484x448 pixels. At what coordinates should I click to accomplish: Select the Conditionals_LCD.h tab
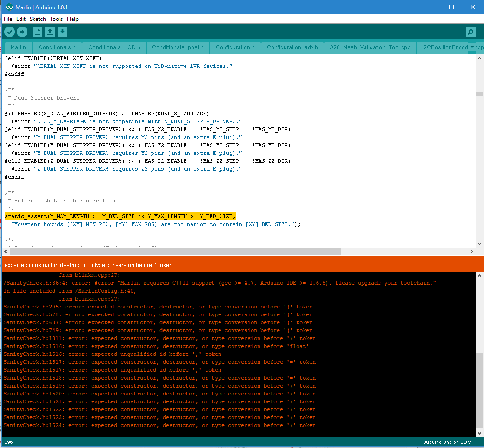coord(114,47)
